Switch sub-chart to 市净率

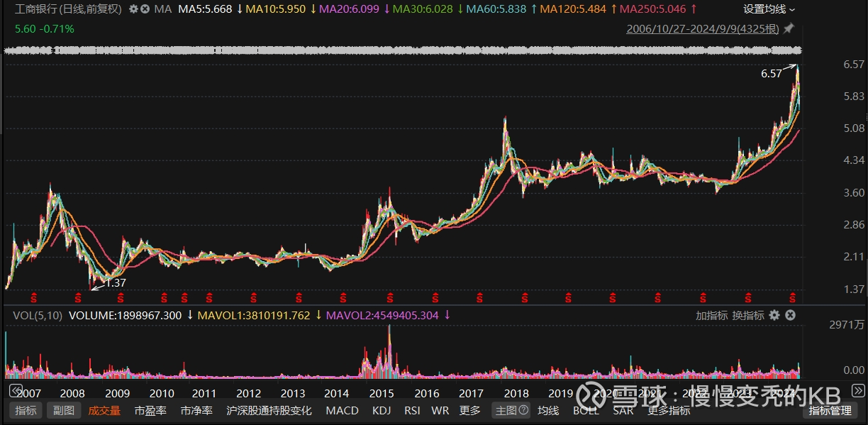coord(196,410)
